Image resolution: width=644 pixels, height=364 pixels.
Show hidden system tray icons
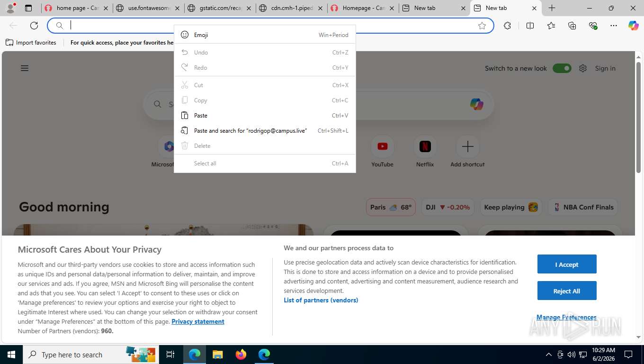pyautogui.click(x=549, y=355)
